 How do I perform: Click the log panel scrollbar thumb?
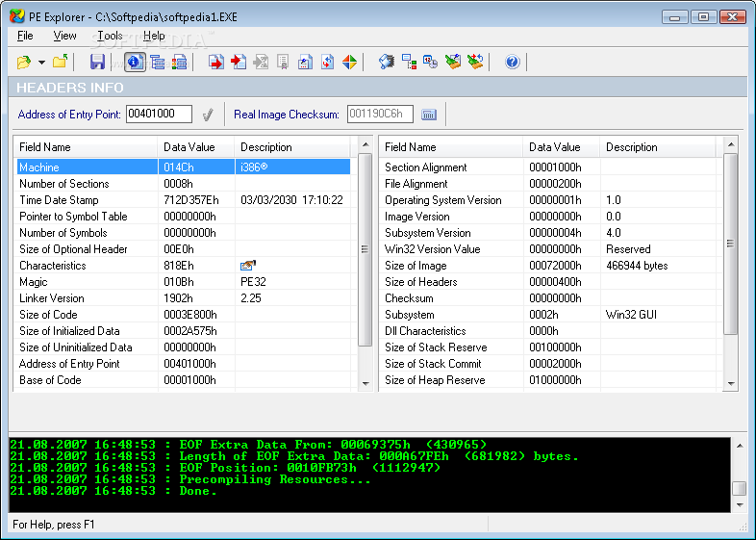click(x=740, y=488)
